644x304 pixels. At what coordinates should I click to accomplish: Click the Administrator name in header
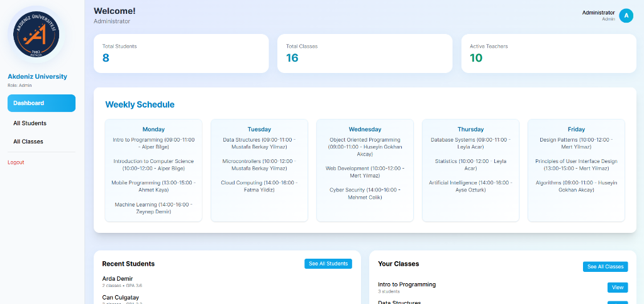tap(598, 13)
